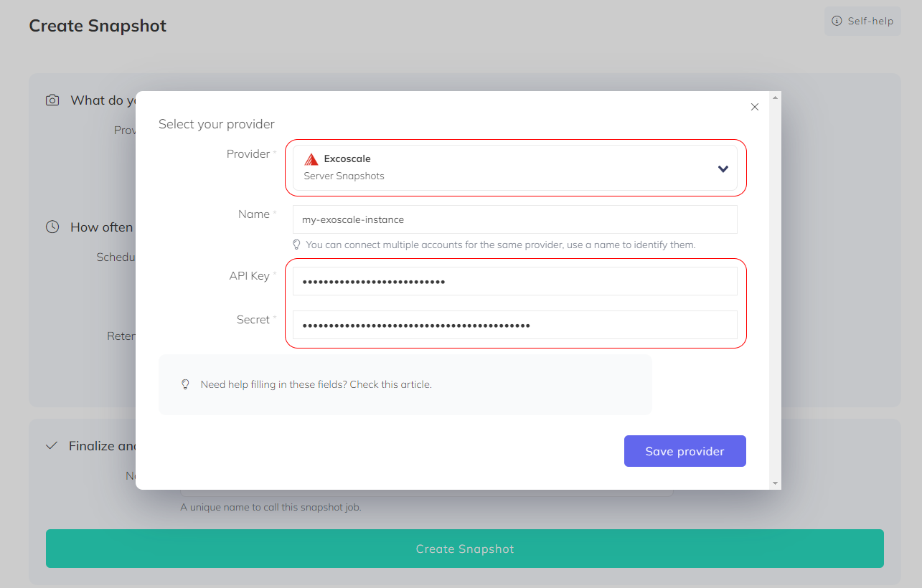Click the lightbulb icon next to the account name hint

click(296, 244)
